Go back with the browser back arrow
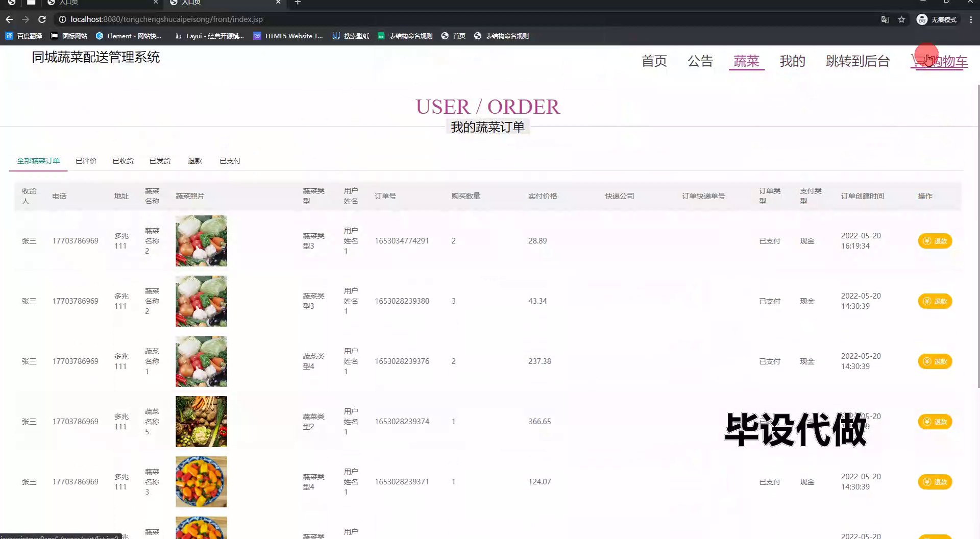The image size is (980, 539). (9, 19)
